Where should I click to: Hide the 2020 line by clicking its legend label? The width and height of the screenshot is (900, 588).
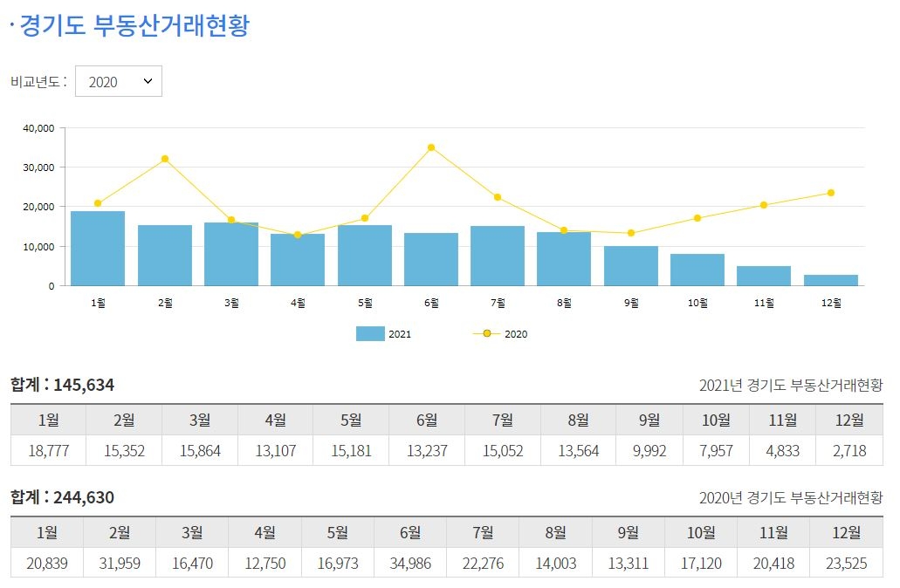pyautogui.click(x=518, y=333)
